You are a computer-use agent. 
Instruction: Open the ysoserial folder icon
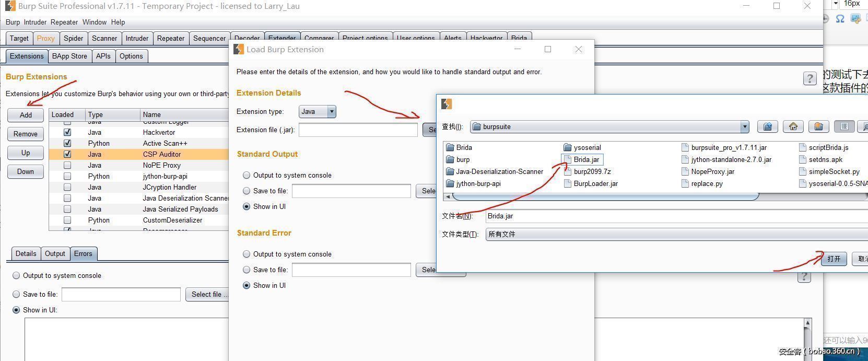pos(568,147)
